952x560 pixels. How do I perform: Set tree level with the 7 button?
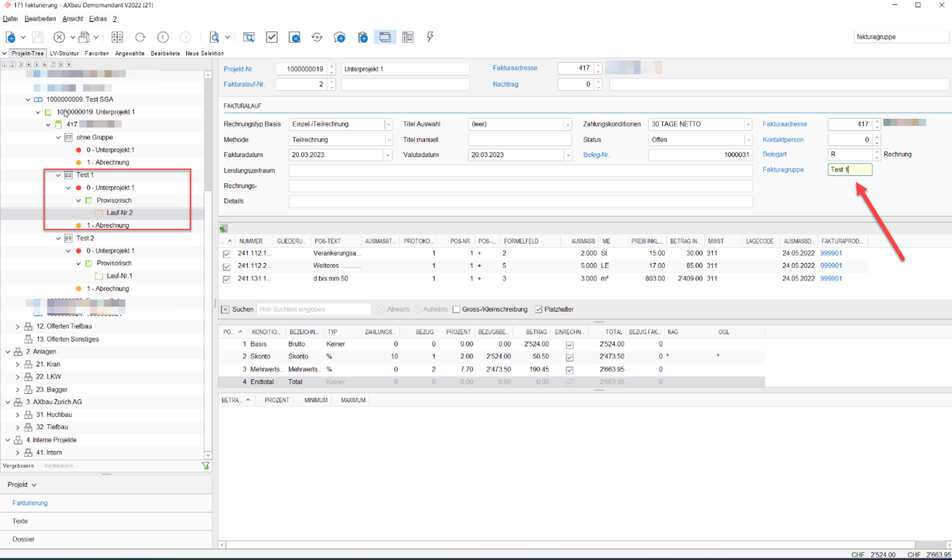point(53,64)
